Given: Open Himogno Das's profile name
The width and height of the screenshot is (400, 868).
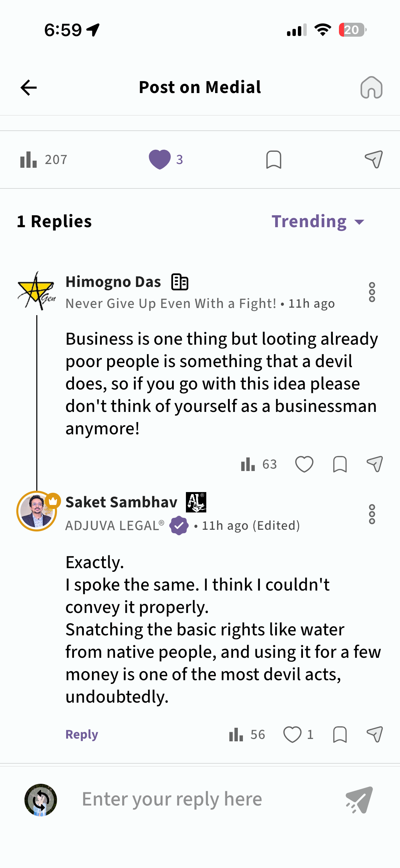Looking at the screenshot, I should coord(113,282).
